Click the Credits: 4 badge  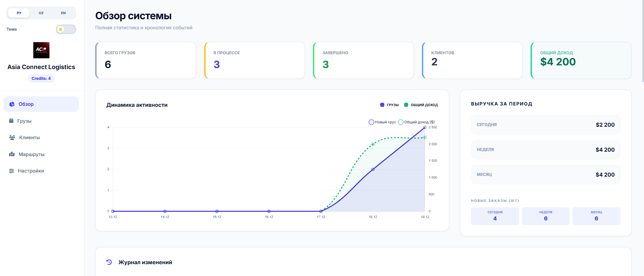(41, 79)
